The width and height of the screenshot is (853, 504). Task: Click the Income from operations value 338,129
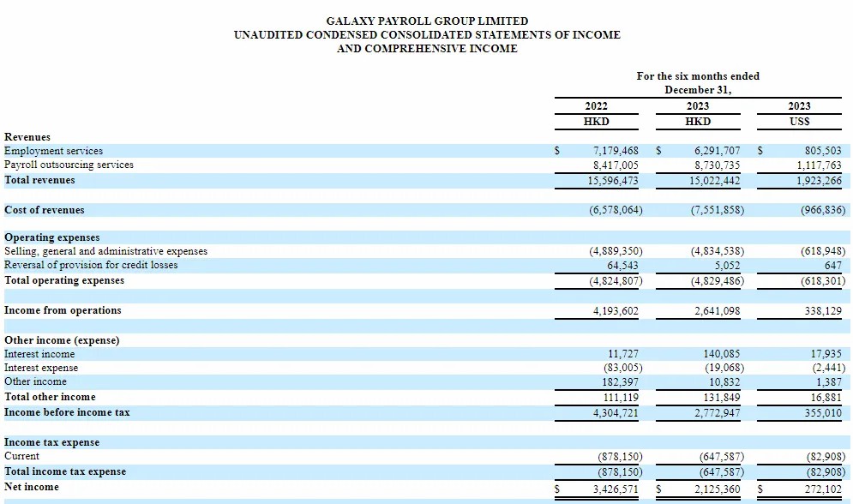tap(823, 311)
